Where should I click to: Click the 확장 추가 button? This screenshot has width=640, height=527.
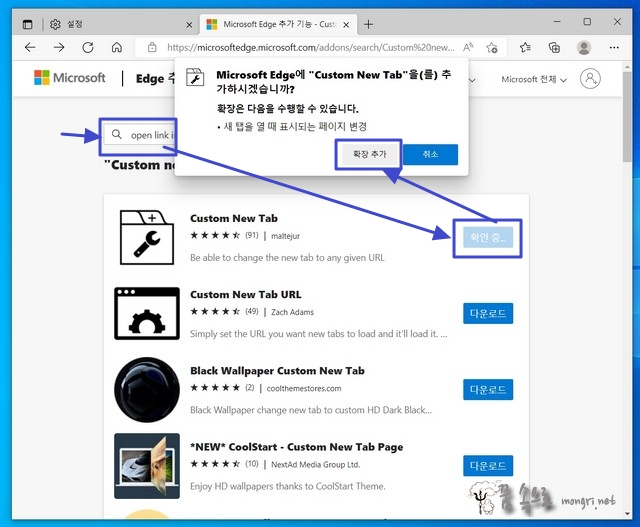pos(369,154)
